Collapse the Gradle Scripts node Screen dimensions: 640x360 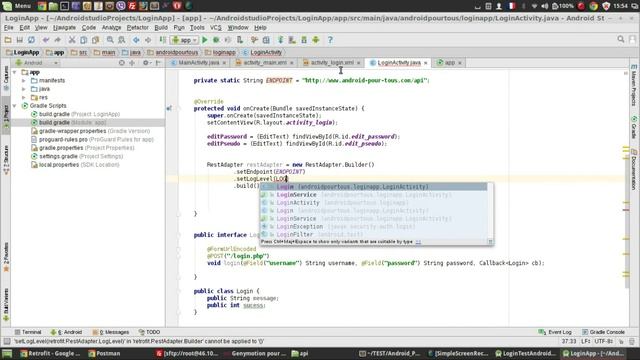click(x=15, y=106)
